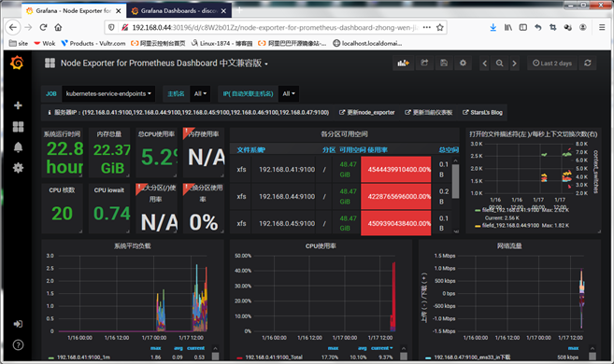Click the browser reload button

coord(43,27)
